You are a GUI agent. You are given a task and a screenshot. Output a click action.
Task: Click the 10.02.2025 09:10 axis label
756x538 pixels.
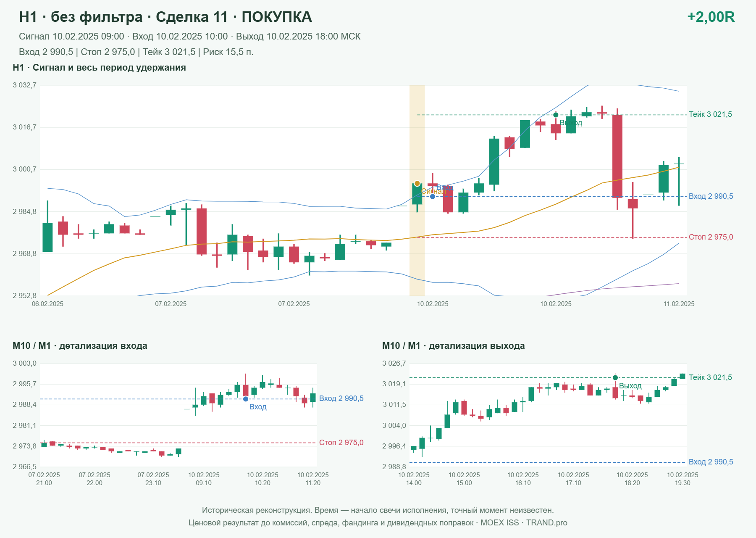pos(204,479)
